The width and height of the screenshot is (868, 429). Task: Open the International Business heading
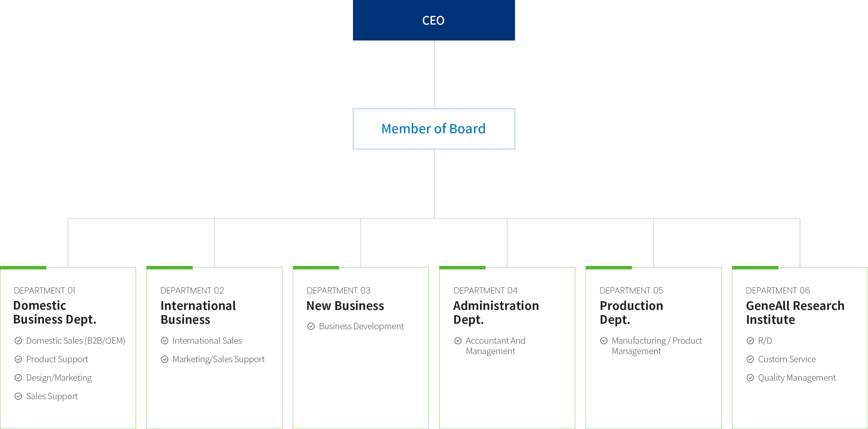(x=198, y=312)
